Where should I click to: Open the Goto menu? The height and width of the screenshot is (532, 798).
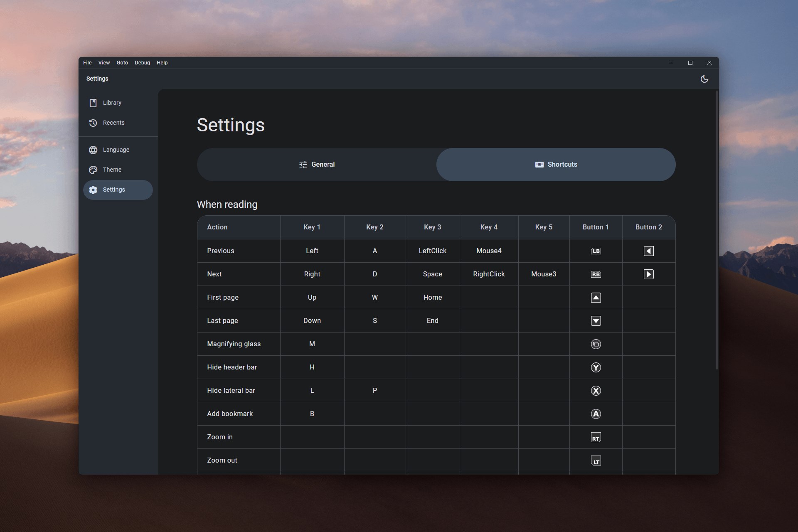click(122, 63)
